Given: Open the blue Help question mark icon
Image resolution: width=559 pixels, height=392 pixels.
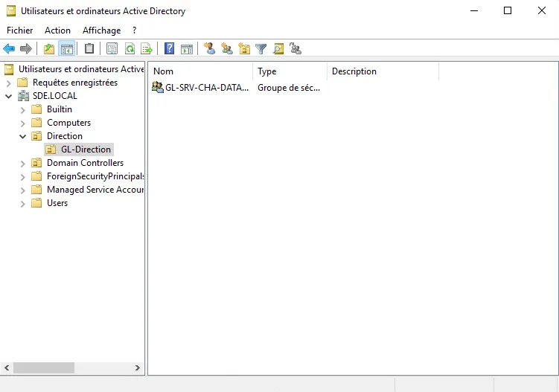Looking at the screenshot, I should 170,49.
